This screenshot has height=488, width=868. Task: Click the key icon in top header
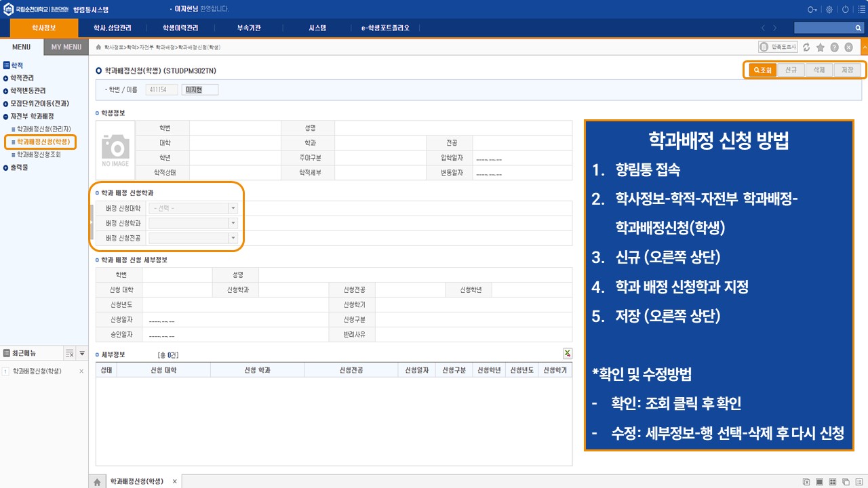click(x=812, y=9)
